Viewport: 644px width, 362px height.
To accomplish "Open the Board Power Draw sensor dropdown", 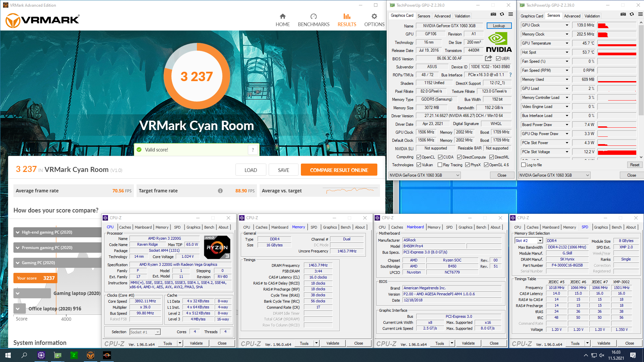I will point(567,125).
